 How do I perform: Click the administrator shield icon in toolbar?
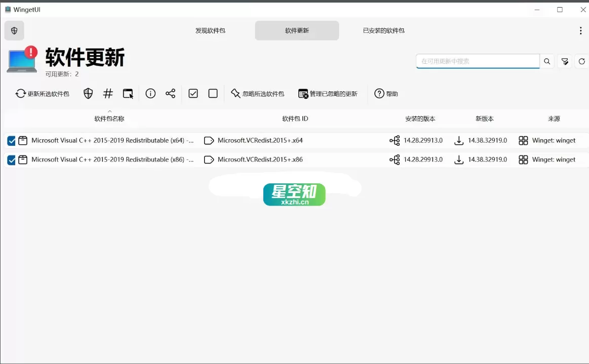click(88, 93)
